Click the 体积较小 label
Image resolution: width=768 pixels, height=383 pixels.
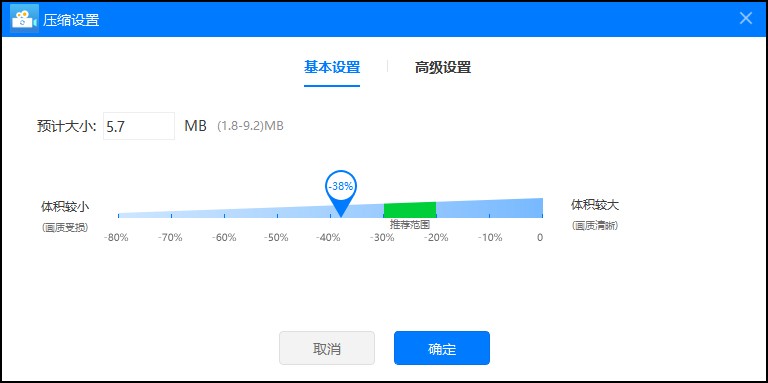[65, 206]
